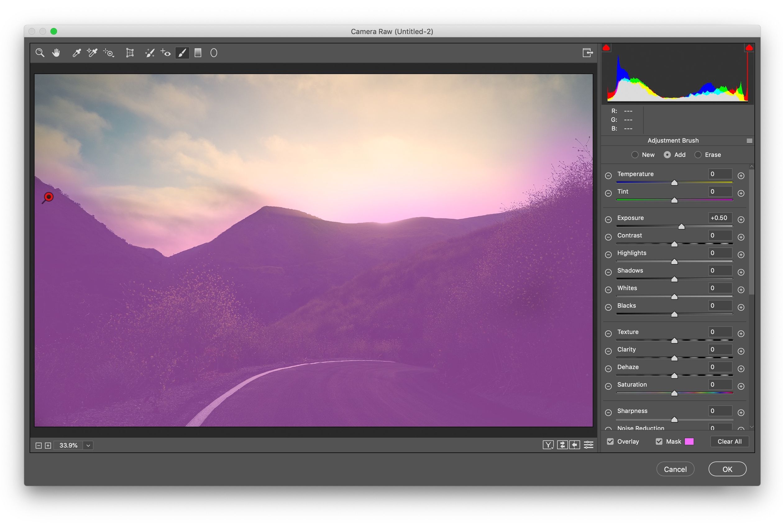783x532 pixels.
Task: Choose the New adjustment brush mode
Action: point(635,155)
